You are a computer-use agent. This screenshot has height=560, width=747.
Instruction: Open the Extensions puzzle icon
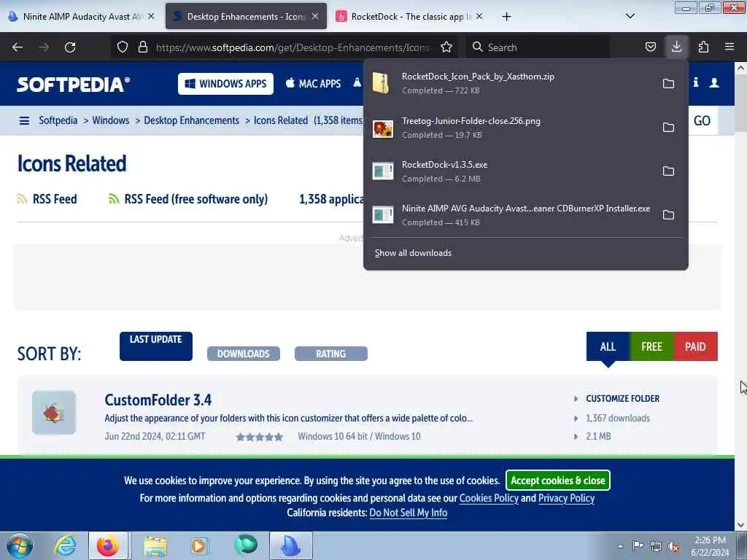[703, 47]
